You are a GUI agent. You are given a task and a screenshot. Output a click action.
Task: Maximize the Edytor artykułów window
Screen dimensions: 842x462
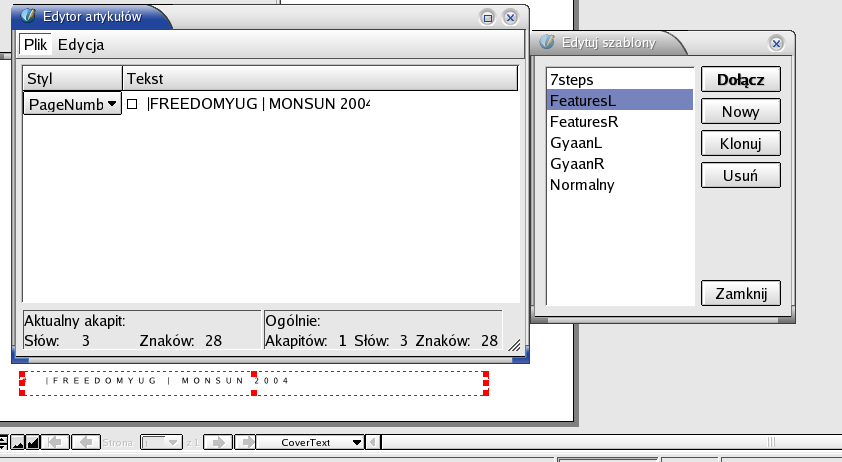488,17
